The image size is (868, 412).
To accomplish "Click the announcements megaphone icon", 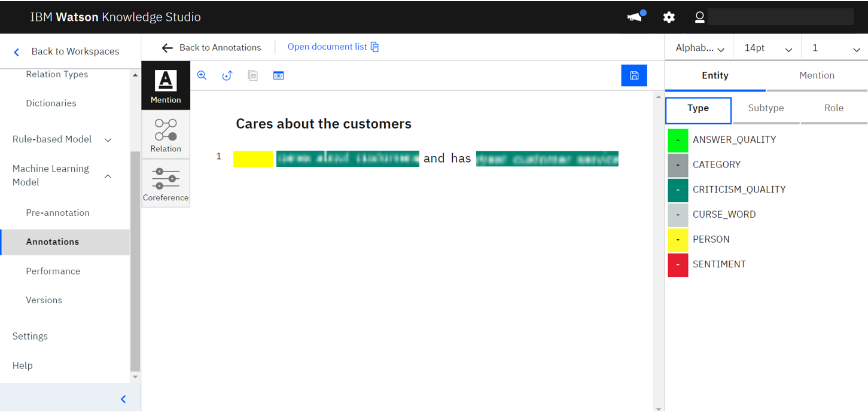I will [635, 17].
